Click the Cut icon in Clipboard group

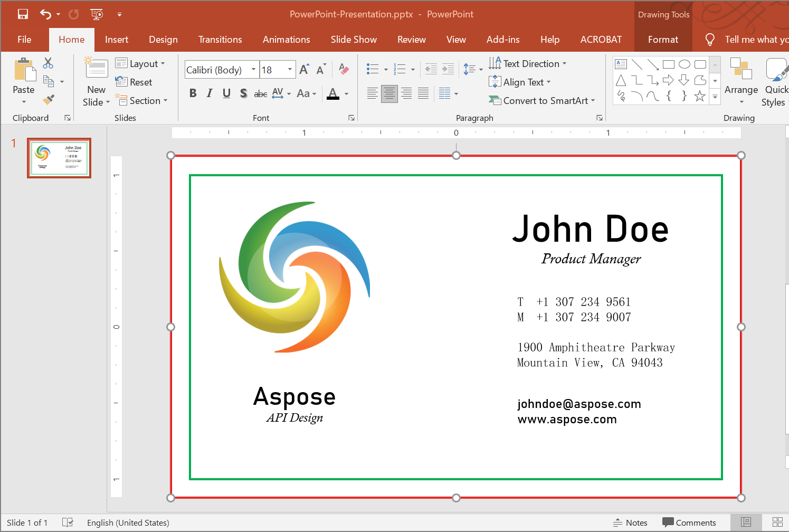pos(47,63)
